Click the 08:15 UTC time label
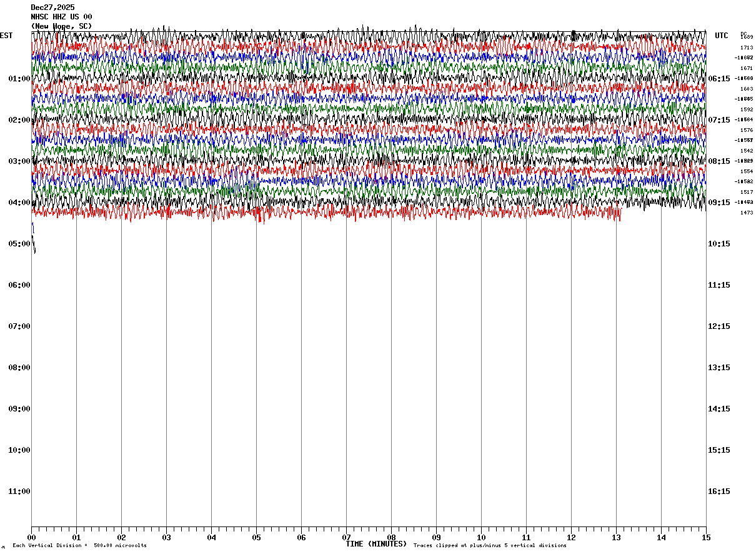 tap(719, 161)
